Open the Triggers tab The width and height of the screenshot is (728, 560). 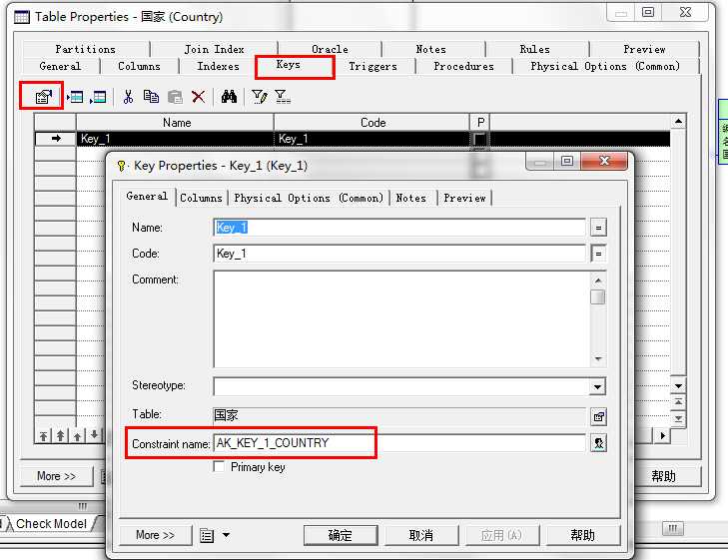372,66
